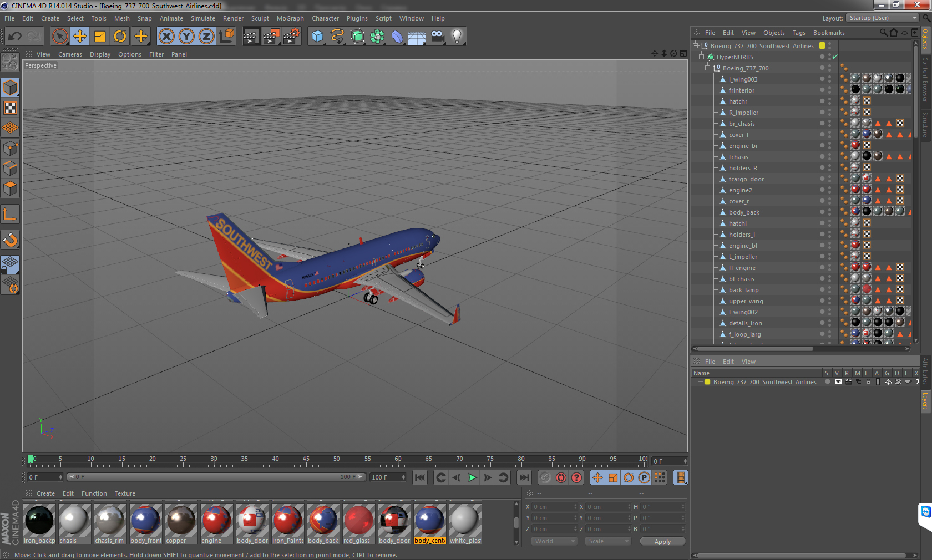Add a Cube primitive object
932x560 pixels.
point(317,37)
